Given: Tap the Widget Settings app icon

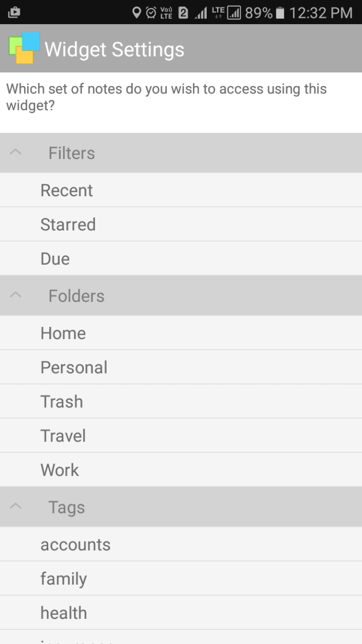Looking at the screenshot, I should tap(24, 48).
